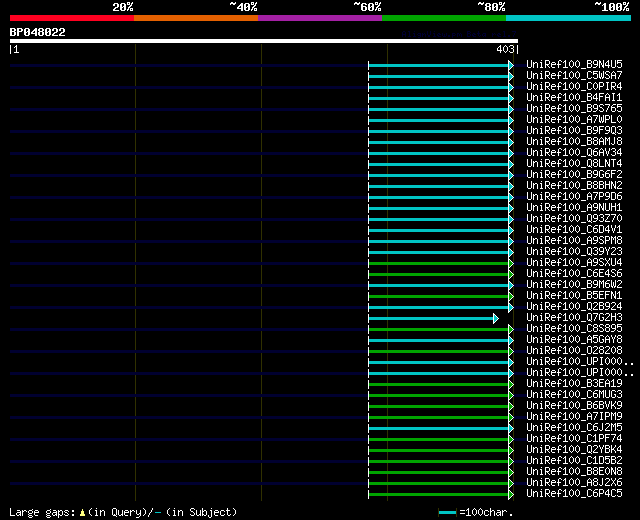
Task: Open hit UniRef100_A7WPL0
Action: 574,119
